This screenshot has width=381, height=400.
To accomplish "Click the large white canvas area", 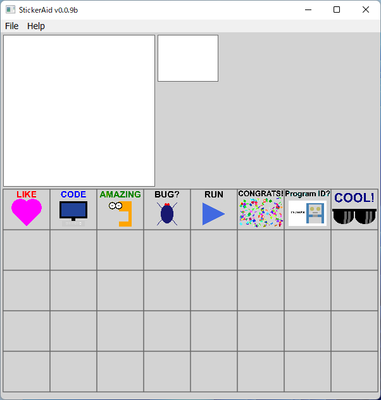I will point(79,111).
